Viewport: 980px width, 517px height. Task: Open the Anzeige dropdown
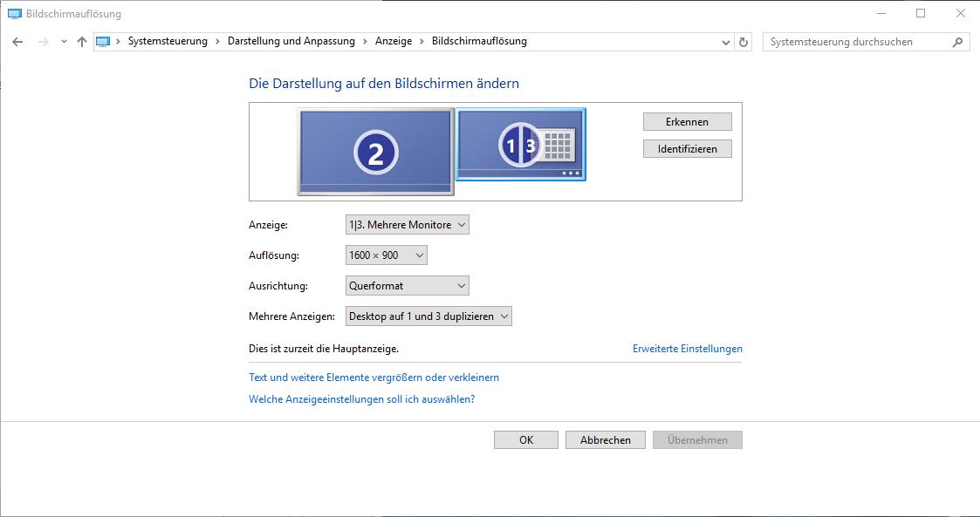coord(407,225)
